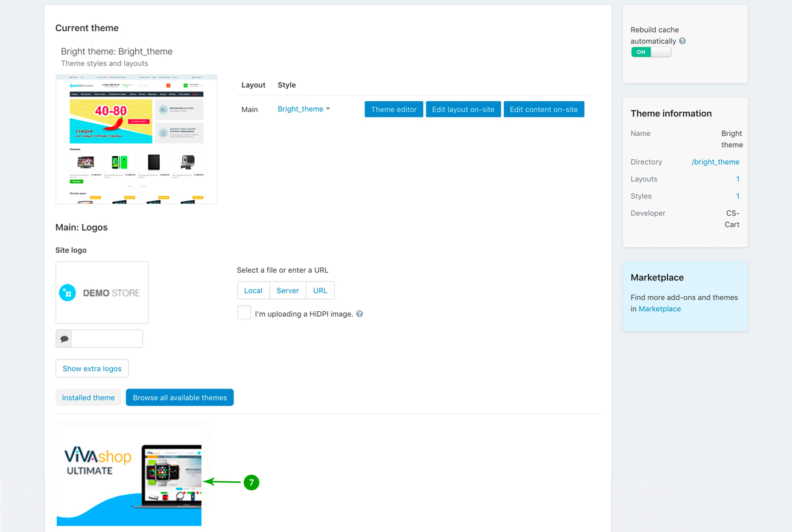Expand Show extra logos

click(92, 369)
